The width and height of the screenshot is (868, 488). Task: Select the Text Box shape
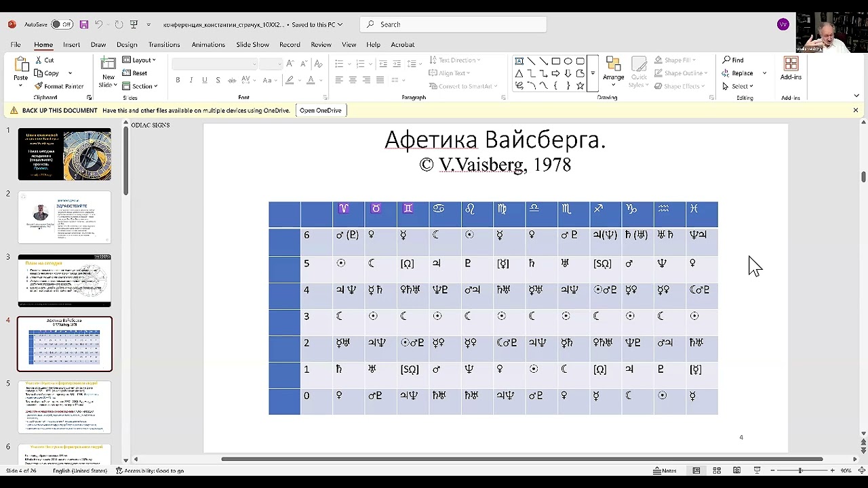tap(519, 61)
